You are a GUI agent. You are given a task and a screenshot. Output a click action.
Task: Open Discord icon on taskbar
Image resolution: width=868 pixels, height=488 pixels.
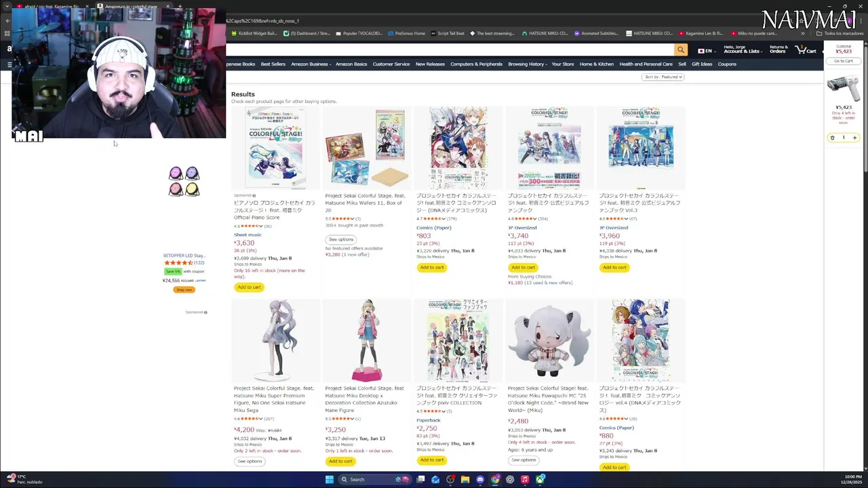(480, 479)
